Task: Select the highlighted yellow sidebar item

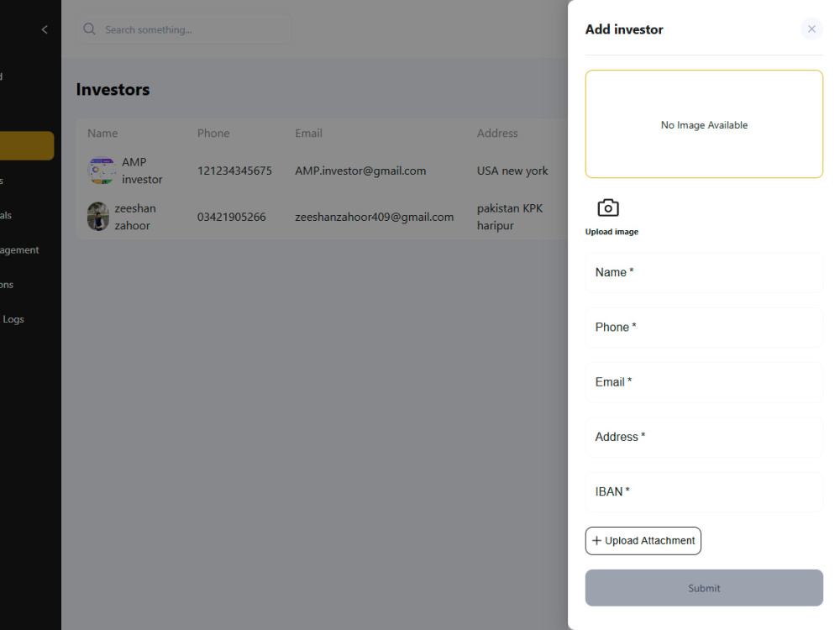Action: tap(27, 145)
